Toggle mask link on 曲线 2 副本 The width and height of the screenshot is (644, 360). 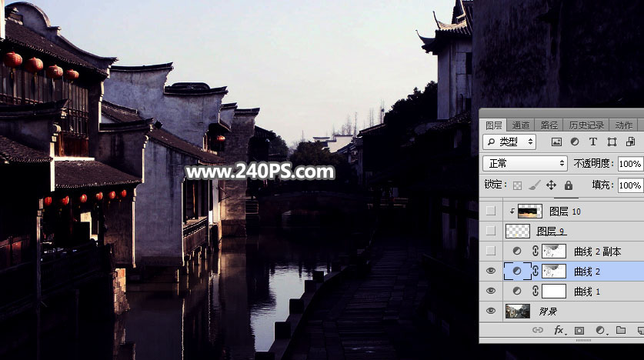pyautogui.click(x=536, y=251)
